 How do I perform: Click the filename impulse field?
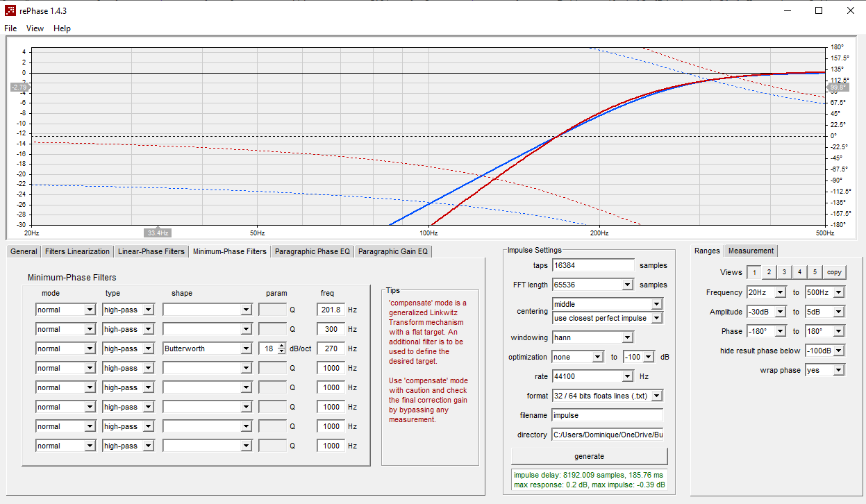[607, 415]
